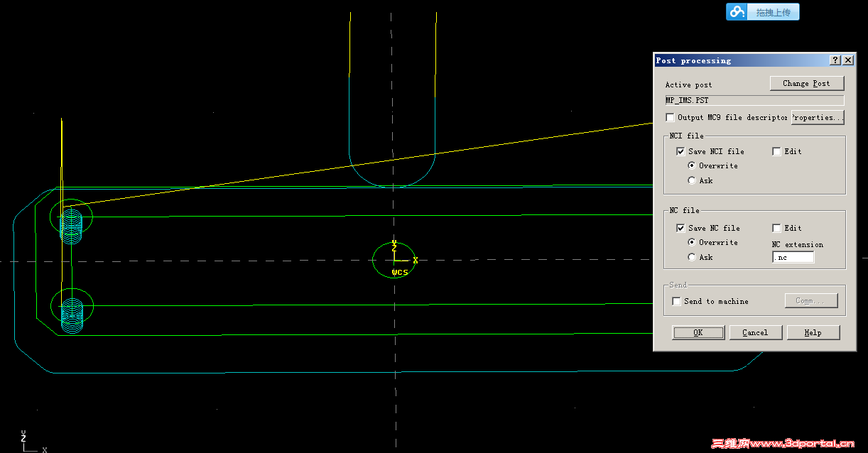This screenshot has height=453, width=868.
Task: Select Overwrite option under NC file
Action: (x=691, y=242)
